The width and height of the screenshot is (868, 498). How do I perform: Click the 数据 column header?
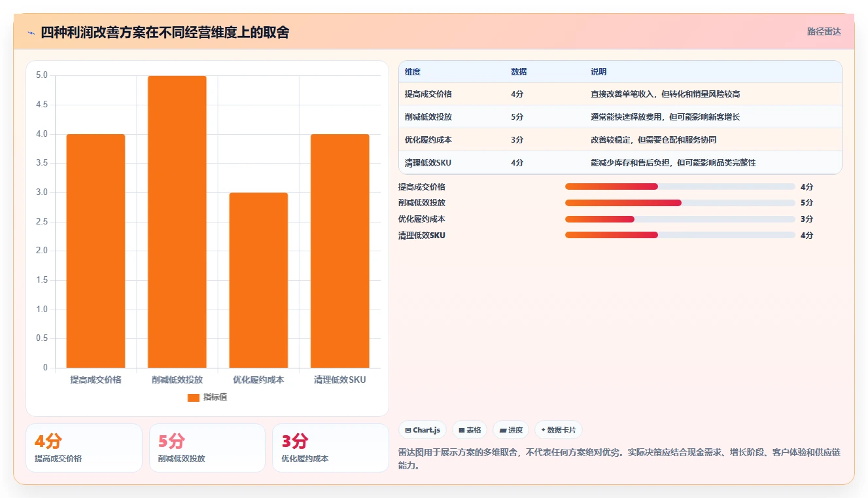(519, 72)
